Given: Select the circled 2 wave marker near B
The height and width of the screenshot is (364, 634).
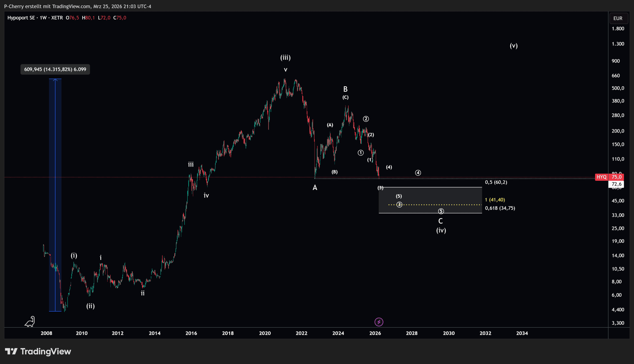Looking at the screenshot, I should [366, 119].
